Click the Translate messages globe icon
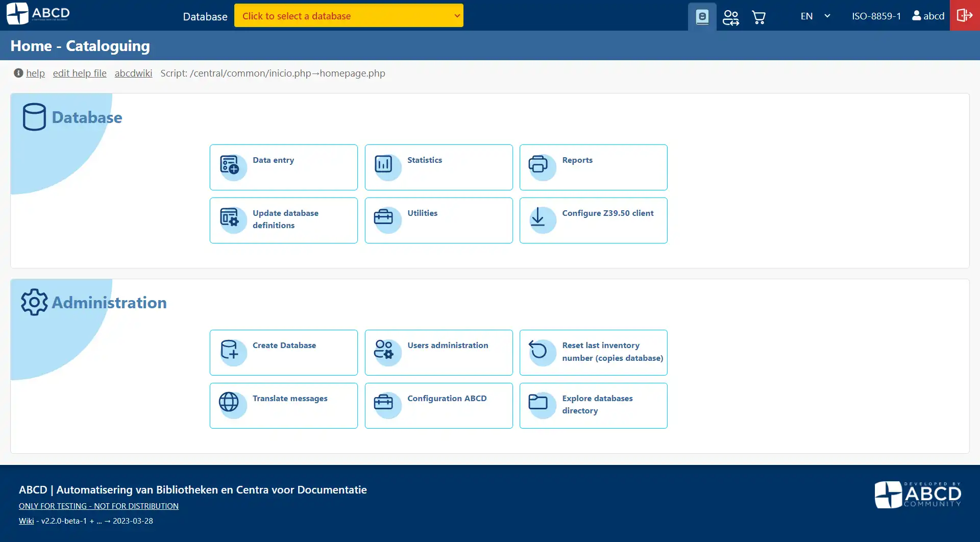 pos(232,405)
